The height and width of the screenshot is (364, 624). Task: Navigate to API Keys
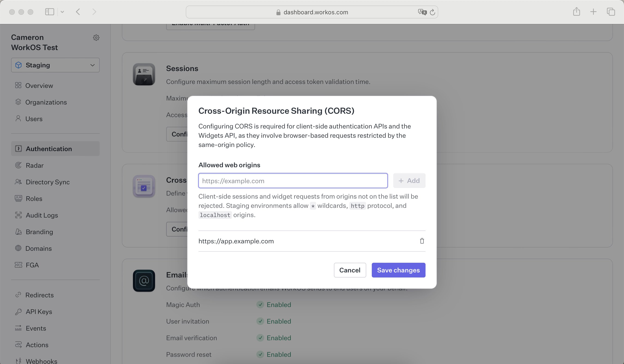pos(39,312)
